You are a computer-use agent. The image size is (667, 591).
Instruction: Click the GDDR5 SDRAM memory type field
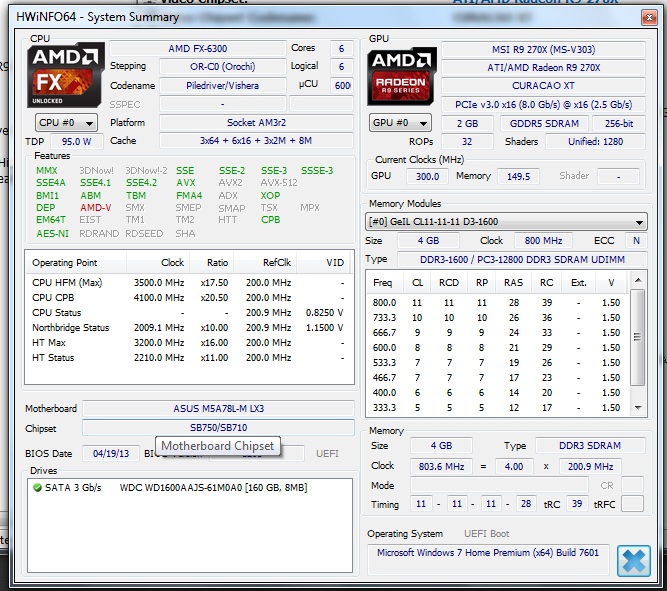tap(544, 123)
